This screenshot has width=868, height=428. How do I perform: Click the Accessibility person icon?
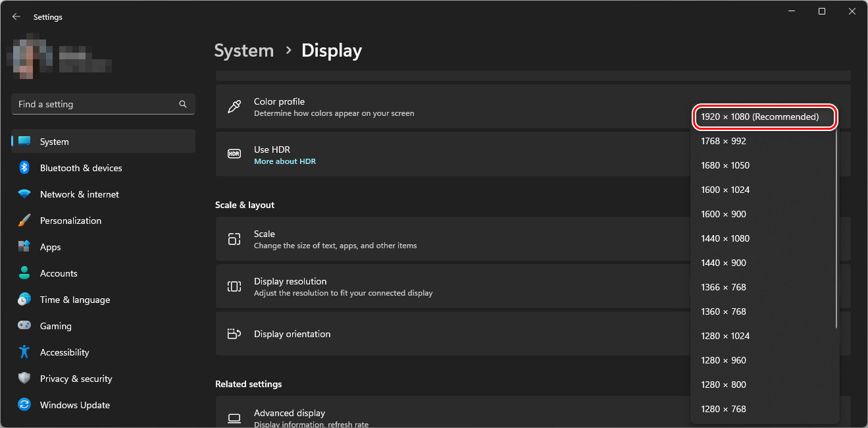[24, 352]
